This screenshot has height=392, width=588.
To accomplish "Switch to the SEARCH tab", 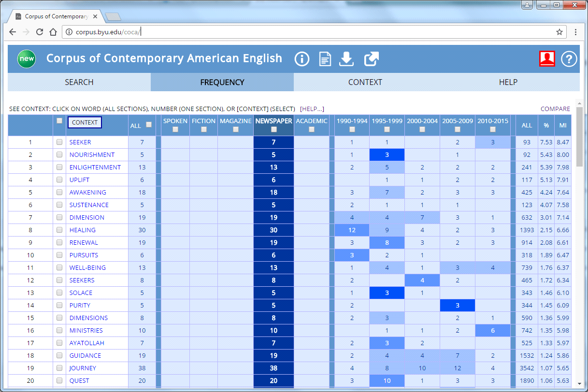I will click(x=79, y=82).
